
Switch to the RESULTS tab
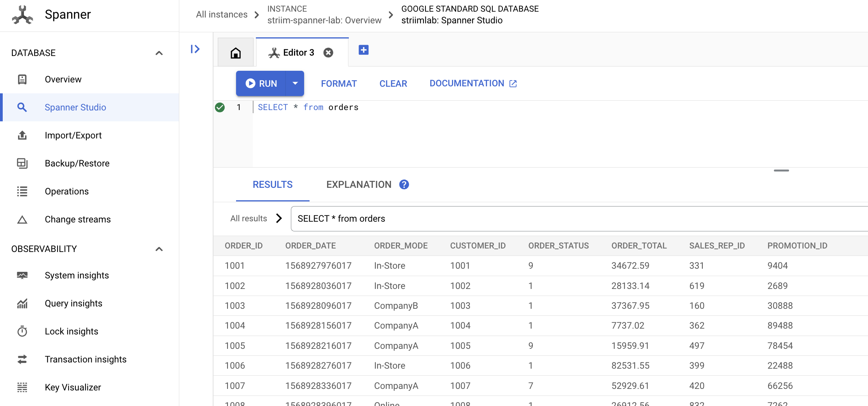pos(273,185)
